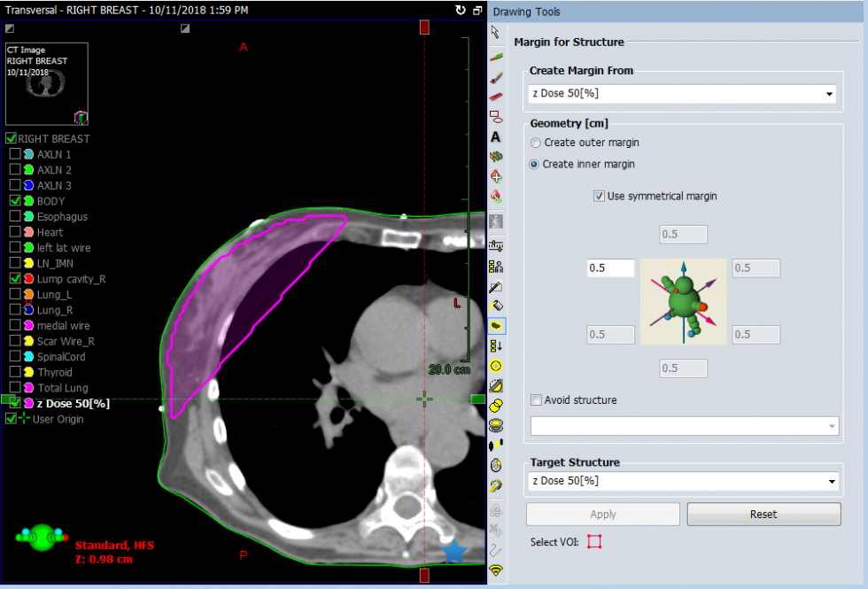The height and width of the screenshot is (589, 868).
Task: Click the yellow ring wall extraction tool
Action: [x=496, y=366]
